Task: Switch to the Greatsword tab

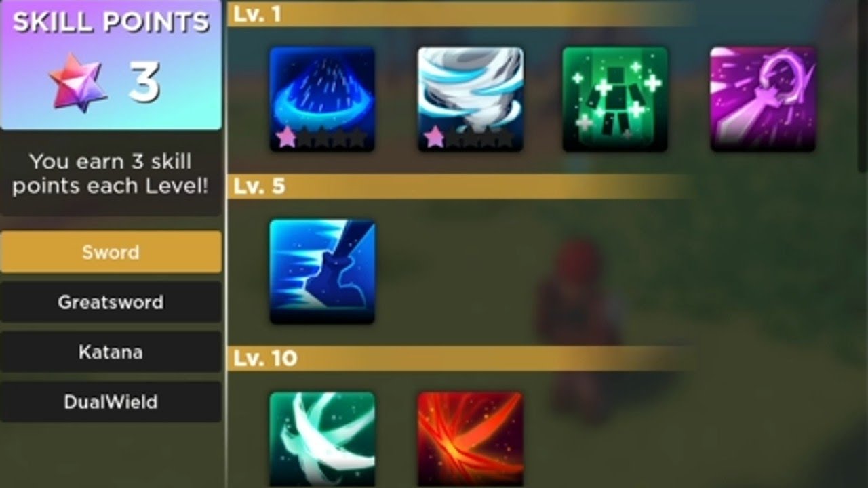Action: click(x=111, y=302)
